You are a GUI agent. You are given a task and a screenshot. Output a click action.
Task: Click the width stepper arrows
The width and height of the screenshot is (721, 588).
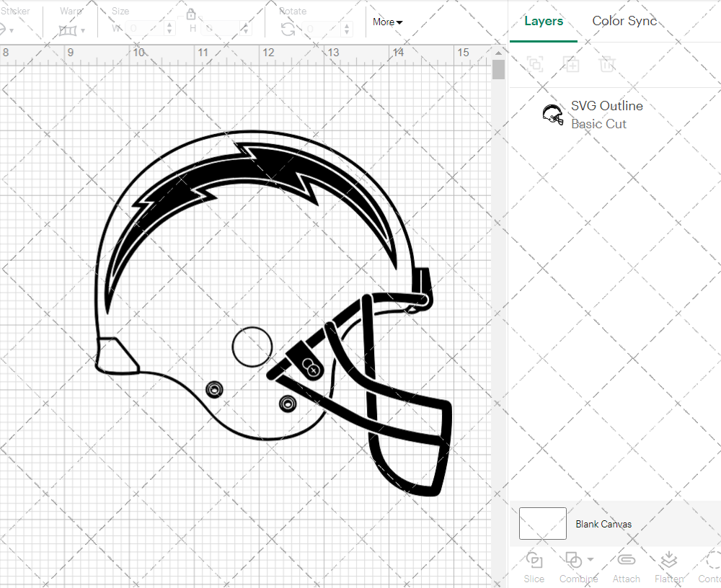[x=169, y=29]
